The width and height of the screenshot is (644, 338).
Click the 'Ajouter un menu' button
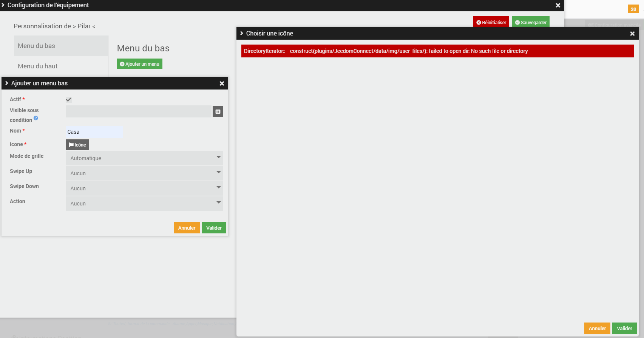coord(139,64)
